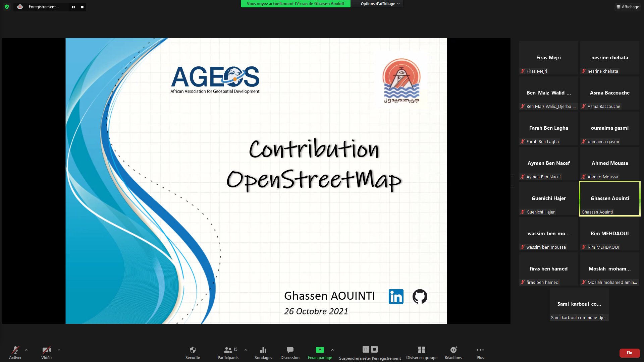Open the Discussion chat panel
This screenshot has width=644, height=362.
290,353
